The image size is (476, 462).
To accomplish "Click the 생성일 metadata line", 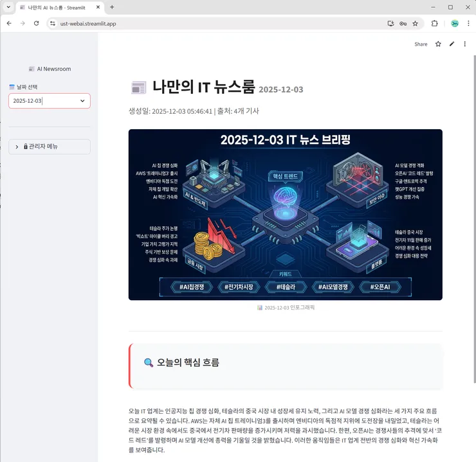I will (x=194, y=111).
